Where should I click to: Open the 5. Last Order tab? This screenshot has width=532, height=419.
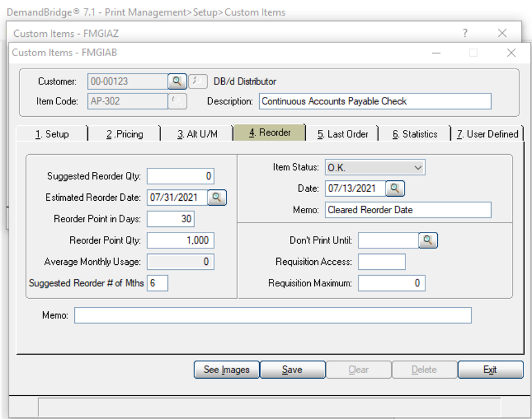click(x=343, y=134)
